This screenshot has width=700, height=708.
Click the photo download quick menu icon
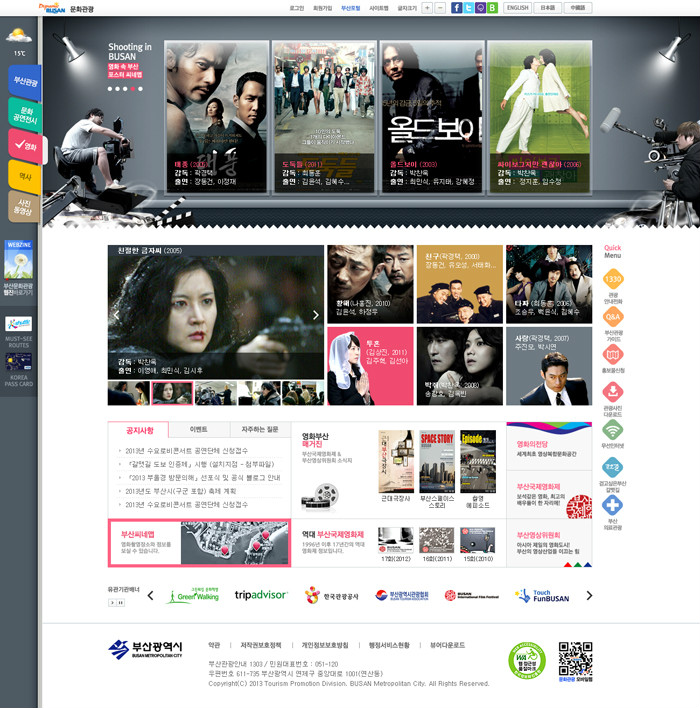[613, 392]
